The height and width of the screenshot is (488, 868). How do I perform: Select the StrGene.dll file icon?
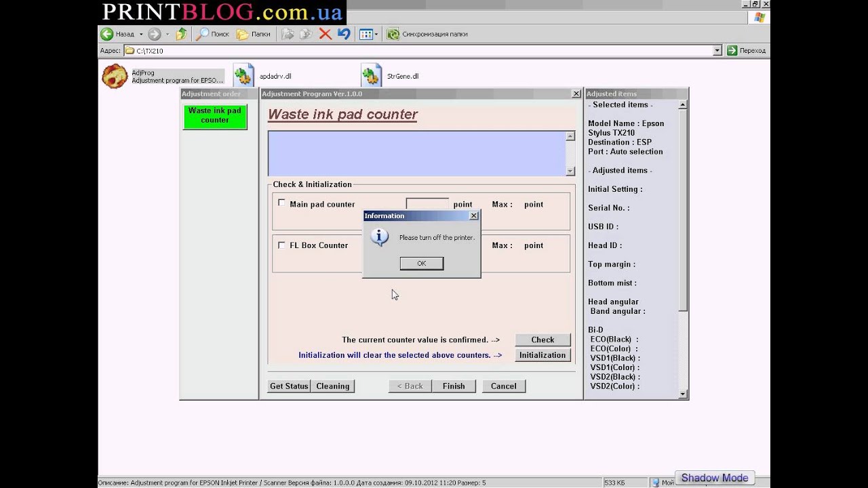tap(371, 76)
